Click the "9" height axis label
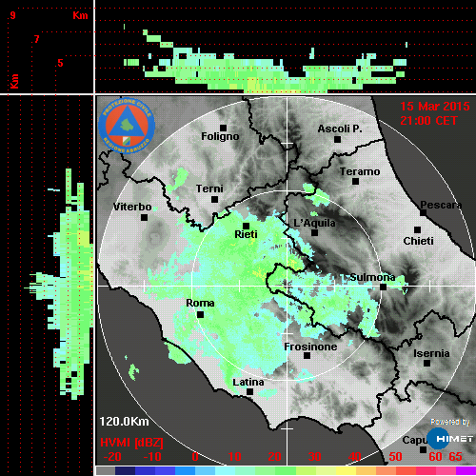Viewport: 476px width, 476px height. tap(12, 15)
